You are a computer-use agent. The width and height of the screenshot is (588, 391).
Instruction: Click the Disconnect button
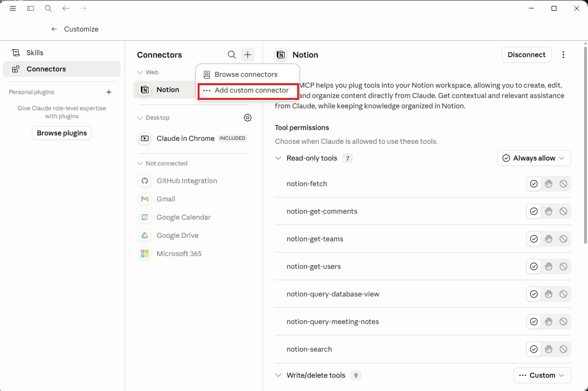(526, 55)
